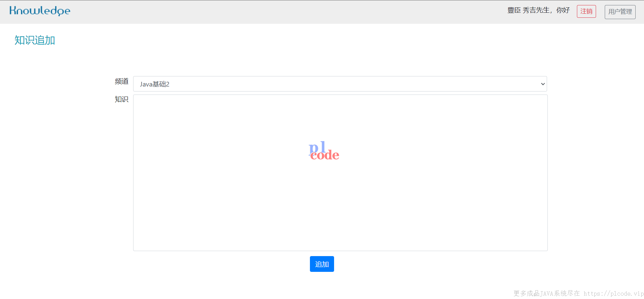Click the 更多成品JAVA系统尽在 footer text
Screen dimensions: 644x299
[x=546, y=294]
